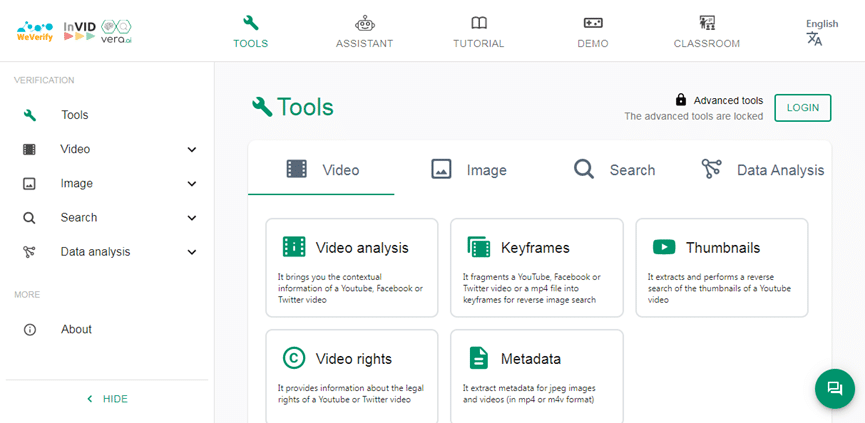
Task: Click the copyright icon on Video rights
Action: pos(294,358)
